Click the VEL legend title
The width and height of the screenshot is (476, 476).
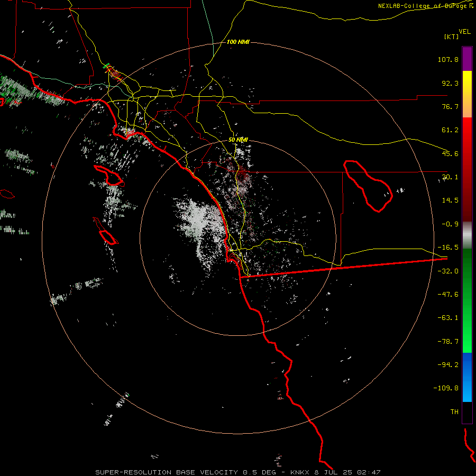464,32
